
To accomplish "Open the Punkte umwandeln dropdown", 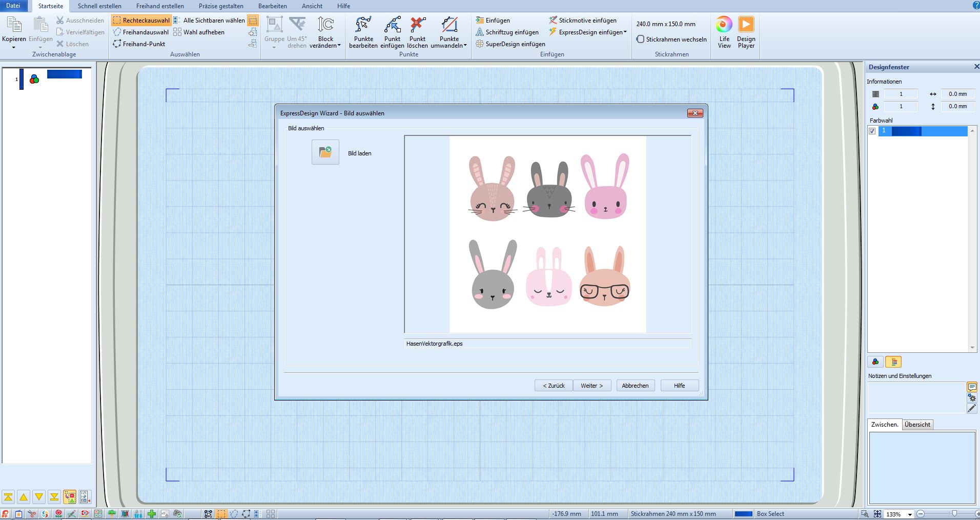I will click(x=465, y=46).
